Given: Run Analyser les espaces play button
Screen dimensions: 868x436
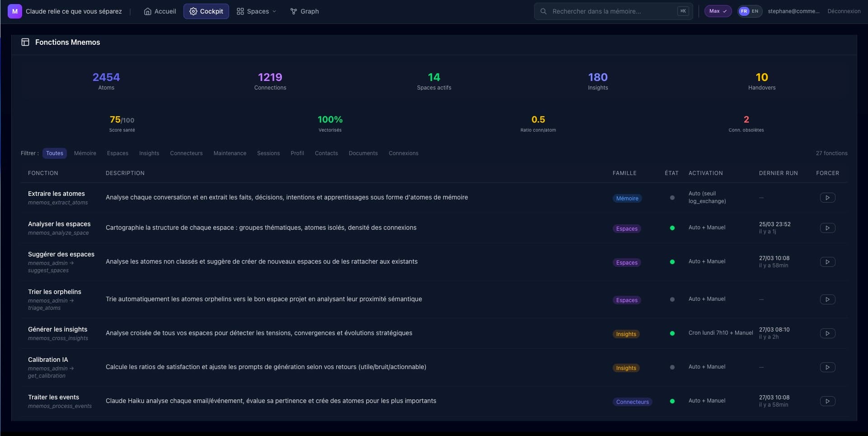Looking at the screenshot, I should (x=827, y=228).
